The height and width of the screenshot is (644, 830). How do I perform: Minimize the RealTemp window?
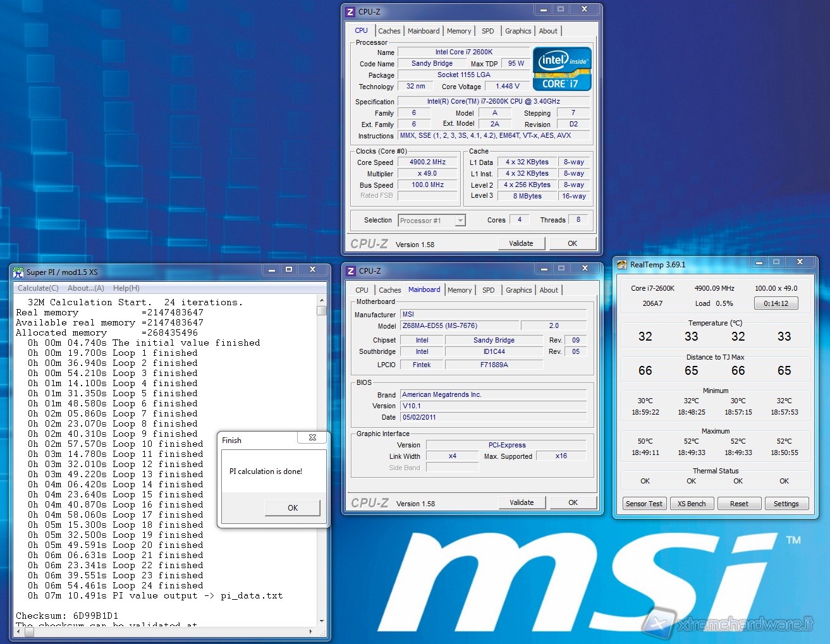pyautogui.click(x=759, y=262)
